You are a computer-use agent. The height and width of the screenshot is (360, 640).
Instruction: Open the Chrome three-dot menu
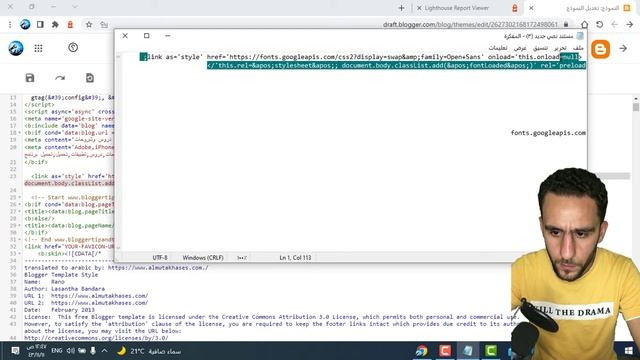(10, 24)
